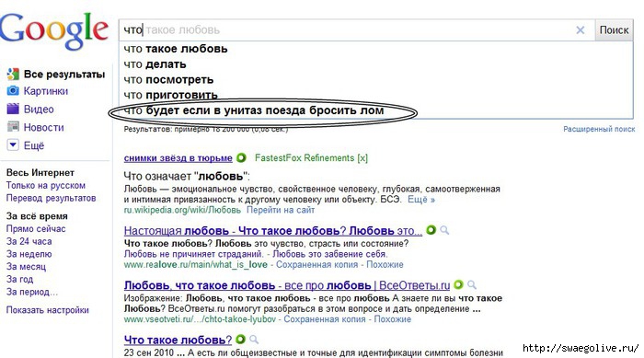
Task: Click the Google logo
Action: [54, 30]
